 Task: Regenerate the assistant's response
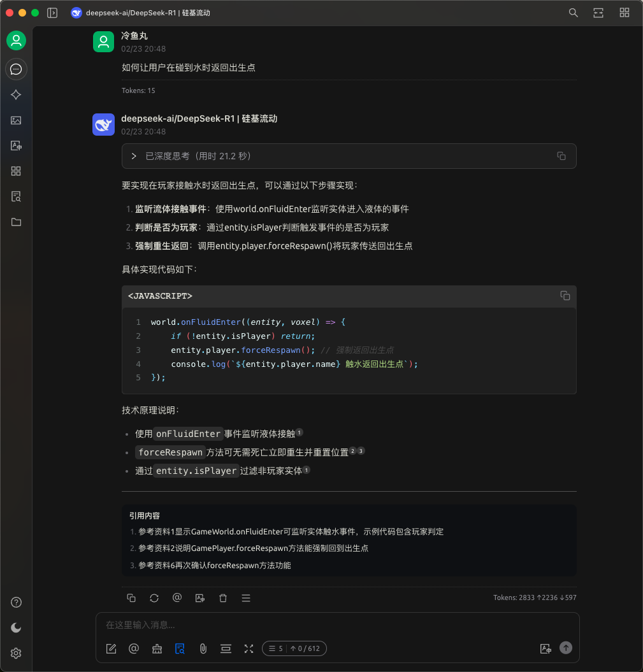point(154,598)
